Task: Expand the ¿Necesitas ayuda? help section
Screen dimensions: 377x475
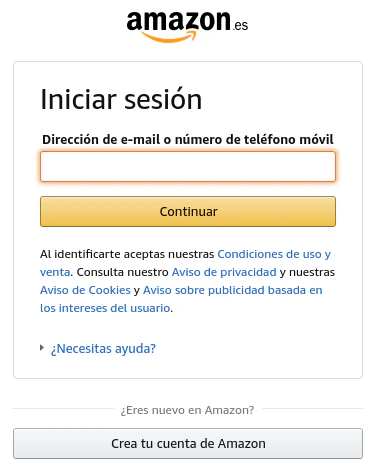Action: pyautogui.click(x=103, y=349)
